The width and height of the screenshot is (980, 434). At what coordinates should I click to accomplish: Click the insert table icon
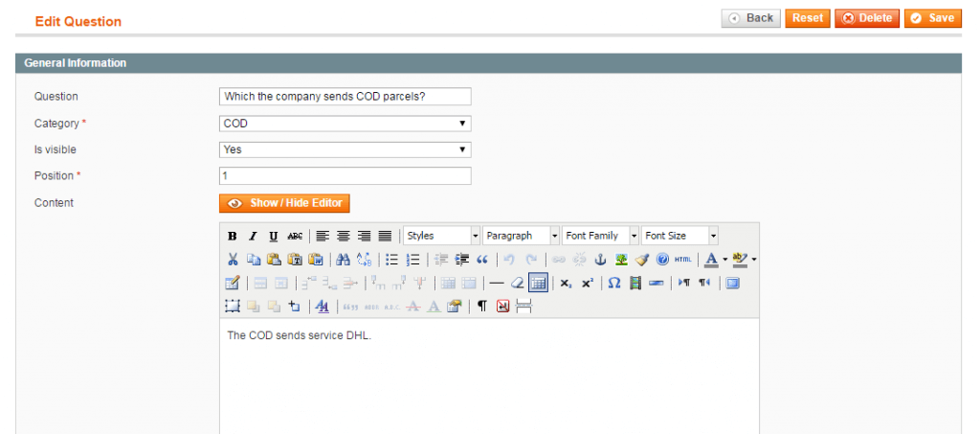(x=538, y=283)
